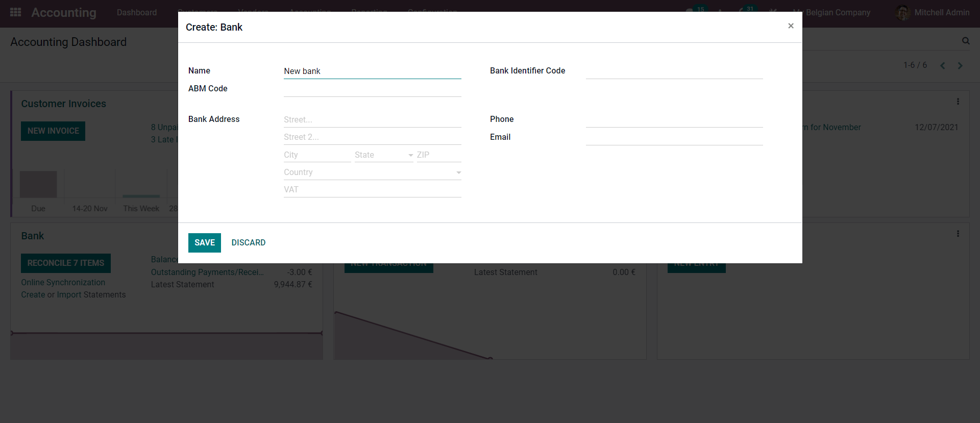The width and height of the screenshot is (980, 423).
Task: Click the 9,944.87 € latest statement value
Action: 293,285
